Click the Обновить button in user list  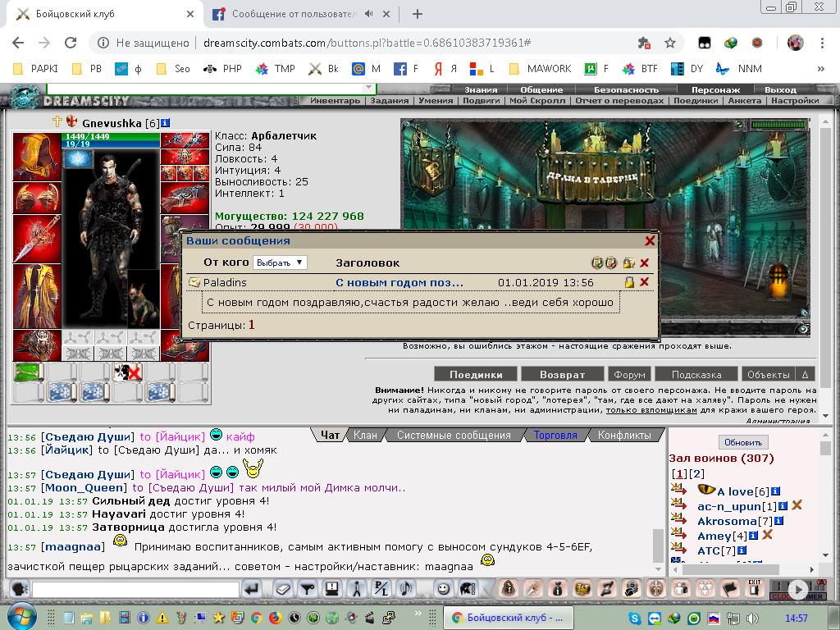(743, 442)
